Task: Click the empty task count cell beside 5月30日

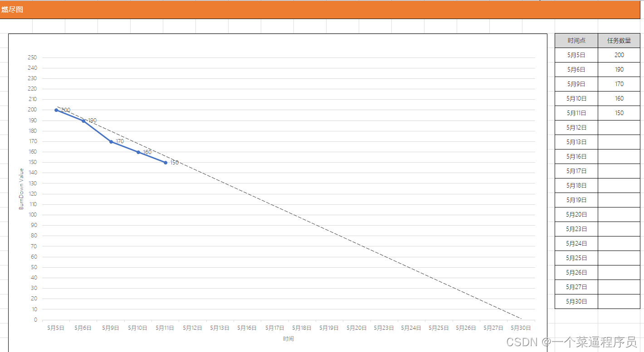Action: point(619,301)
